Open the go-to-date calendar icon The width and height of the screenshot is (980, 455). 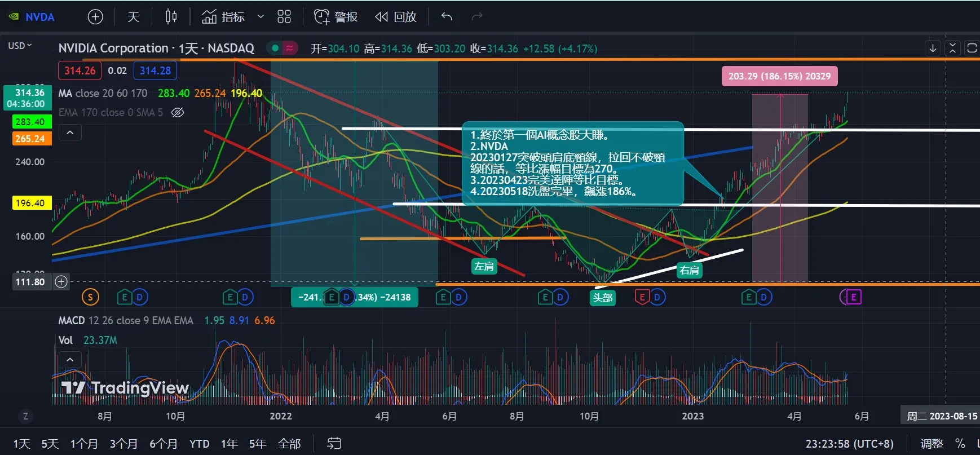[334, 444]
